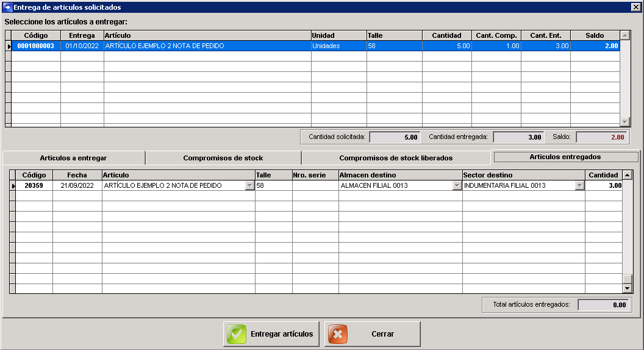The image size is (644, 350).
Task: Select the Articulos entregados tab
Action: 565,157
